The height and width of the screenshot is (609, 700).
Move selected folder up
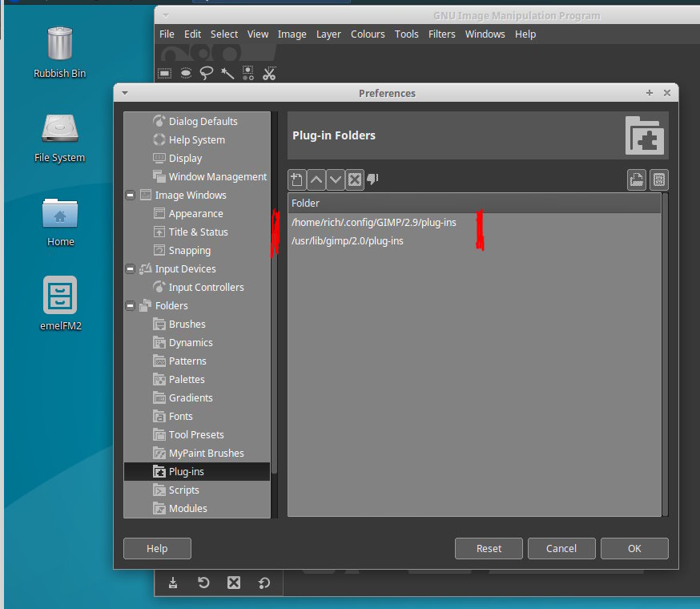(x=316, y=180)
